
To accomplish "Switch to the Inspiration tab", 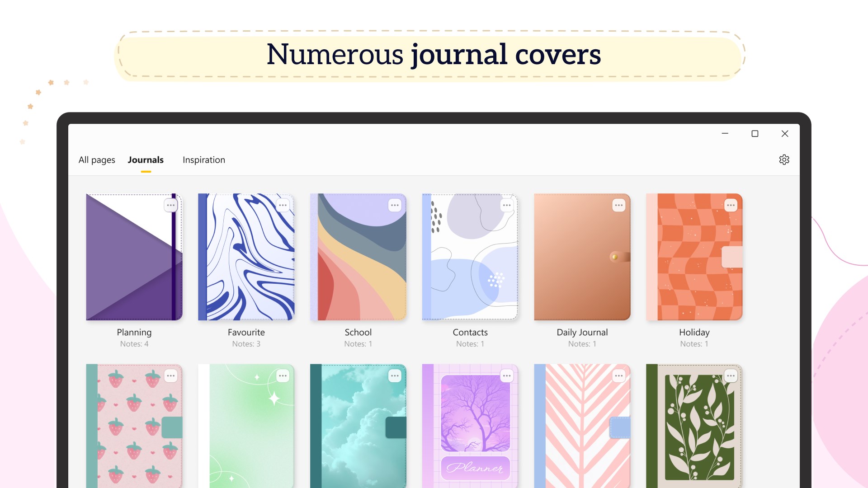I will 204,160.
